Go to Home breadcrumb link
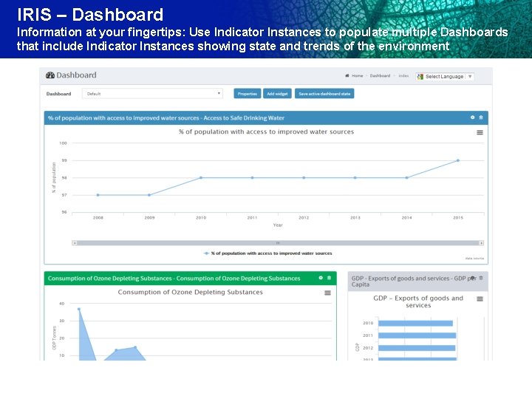The width and height of the screenshot is (532, 399). point(358,75)
